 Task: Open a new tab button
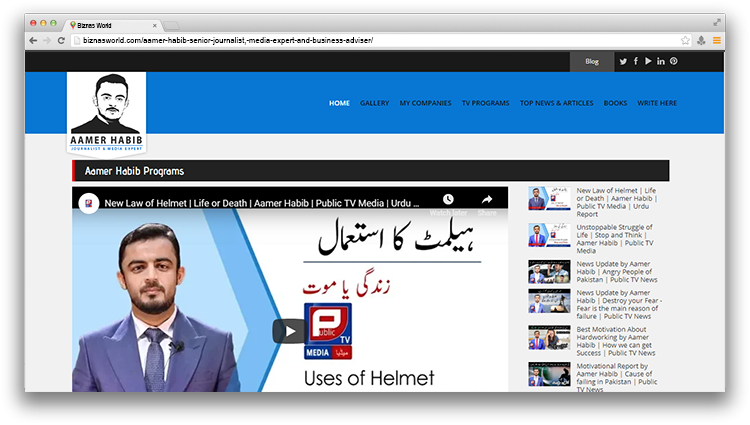pos(171,25)
